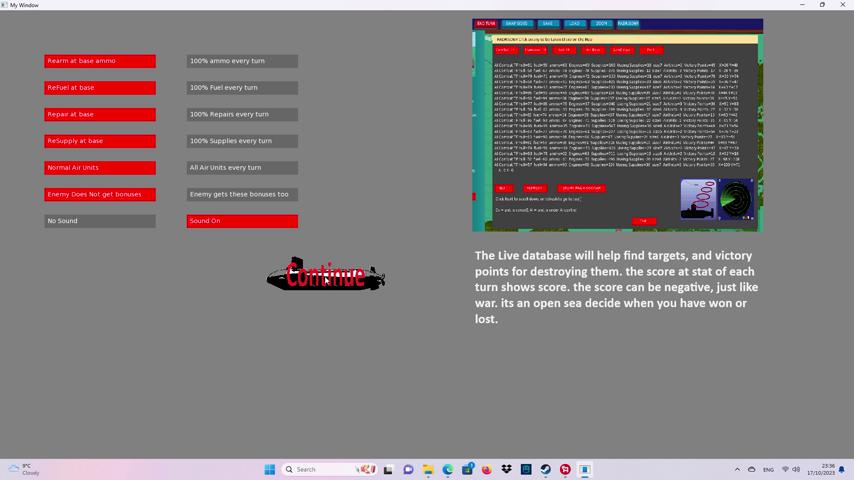
Task: Choose Enemy Does Not get bonuses
Action: click(x=100, y=194)
